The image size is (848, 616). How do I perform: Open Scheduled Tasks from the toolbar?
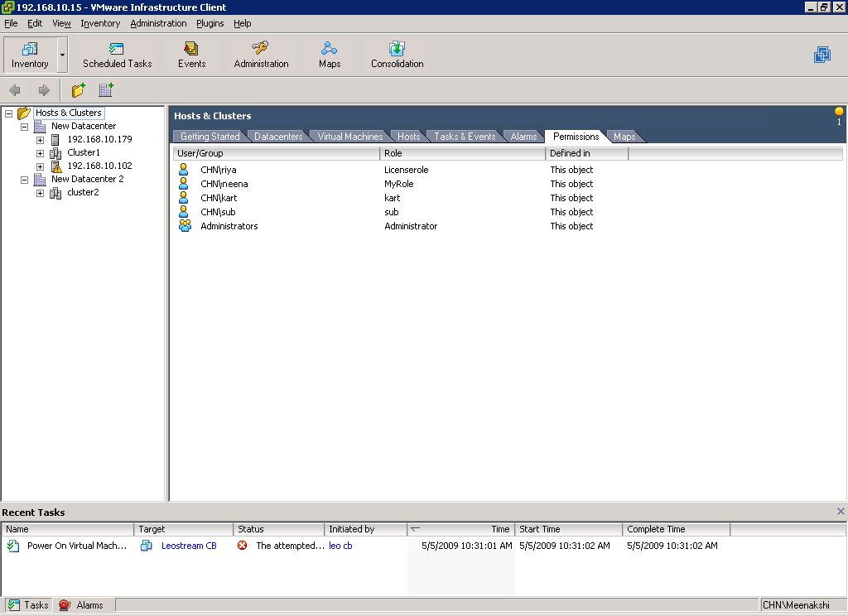[x=117, y=55]
